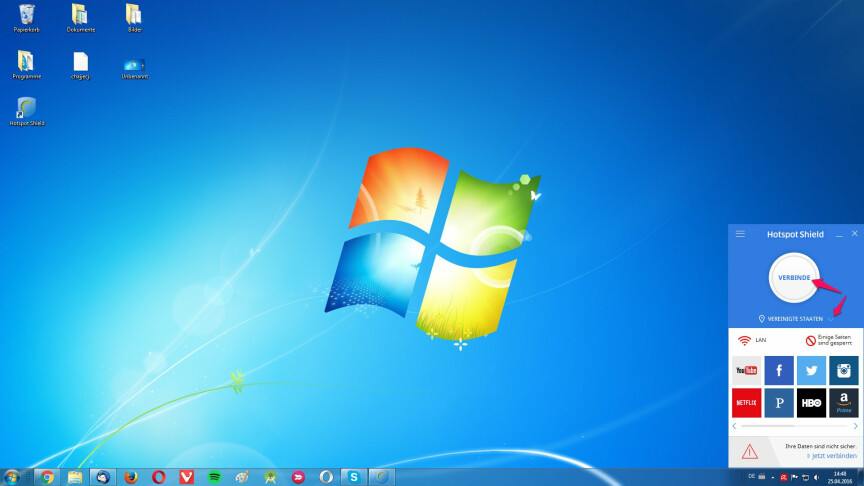Screen dimensions: 864x486
Task: Open the Amazon Prime tile
Action: (x=844, y=403)
